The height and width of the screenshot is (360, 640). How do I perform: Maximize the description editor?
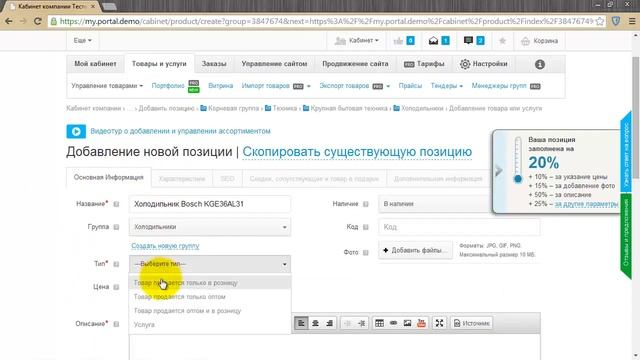coord(439,323)
